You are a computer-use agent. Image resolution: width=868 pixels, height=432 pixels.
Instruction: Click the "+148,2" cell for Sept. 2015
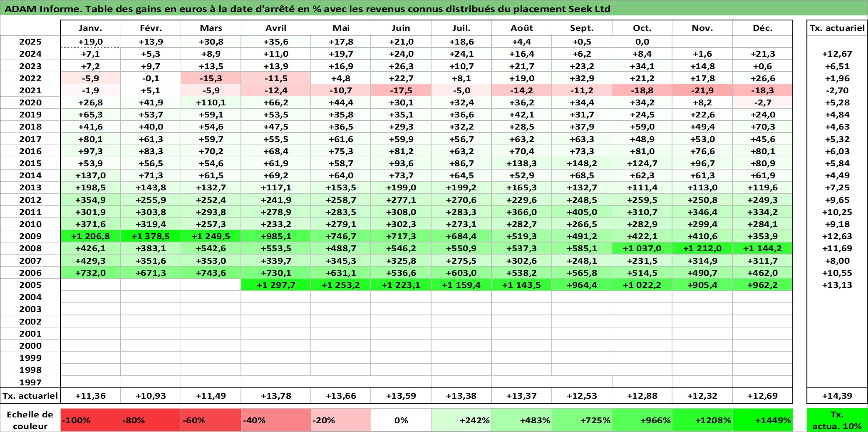tap(582, 163)
